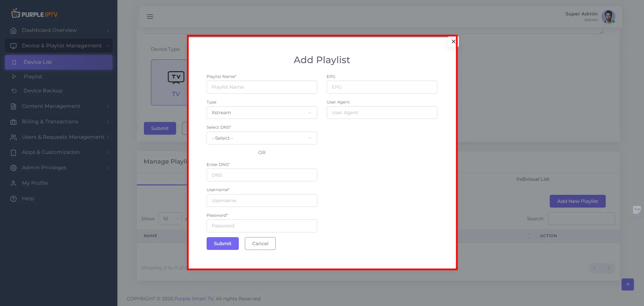Focus the table Search field
Image resolution: width=644 pixels, height=306 pixels.
coord(581,219)
